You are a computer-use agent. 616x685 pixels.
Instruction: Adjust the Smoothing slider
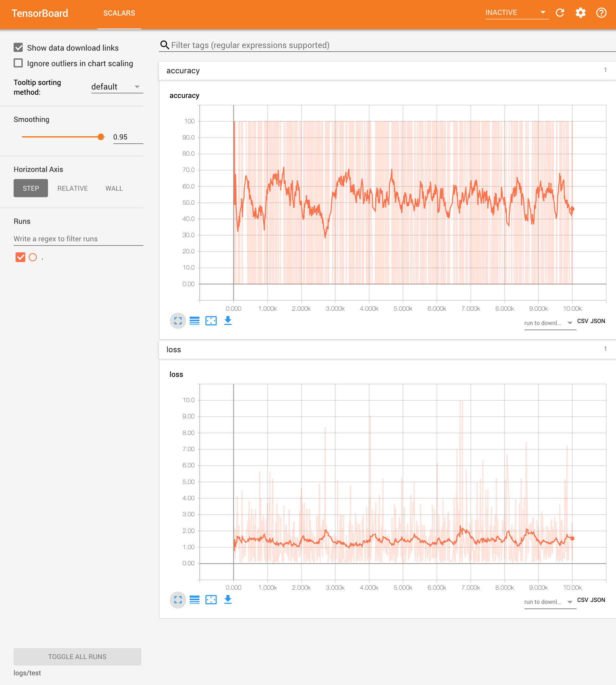point(101,137)
